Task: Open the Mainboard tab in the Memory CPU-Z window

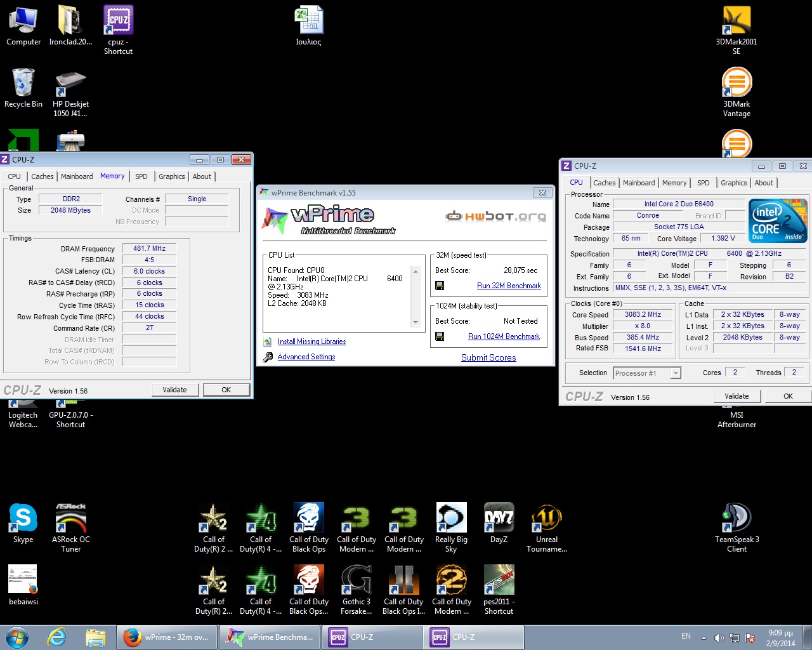Action: click(77, 176)
